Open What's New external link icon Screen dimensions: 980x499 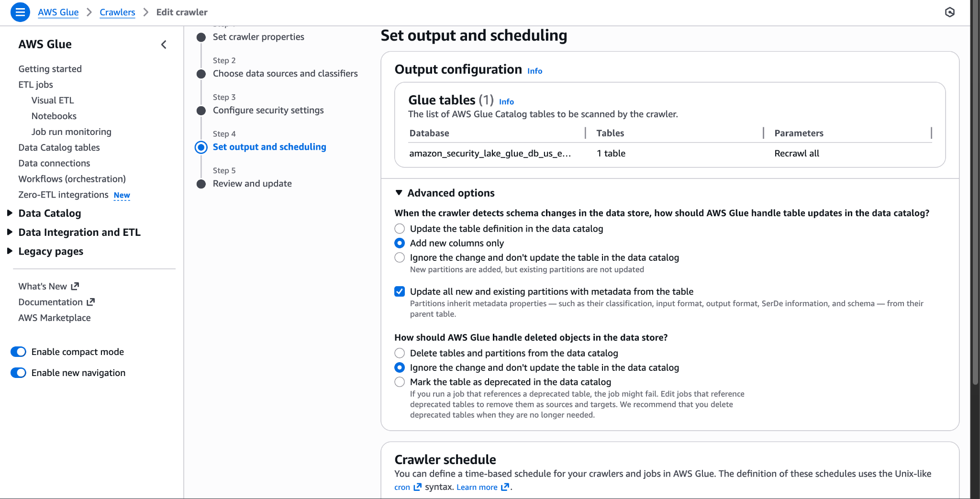(x=75, y=286)
